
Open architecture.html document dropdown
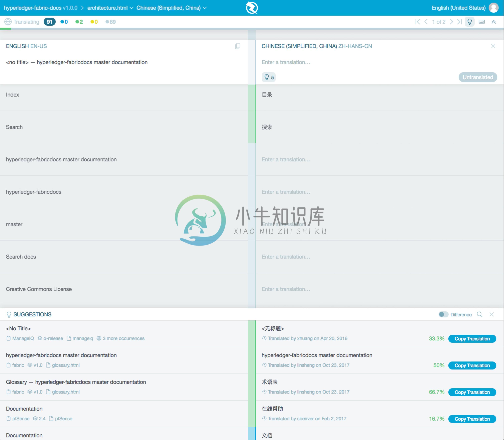point(110,8)
